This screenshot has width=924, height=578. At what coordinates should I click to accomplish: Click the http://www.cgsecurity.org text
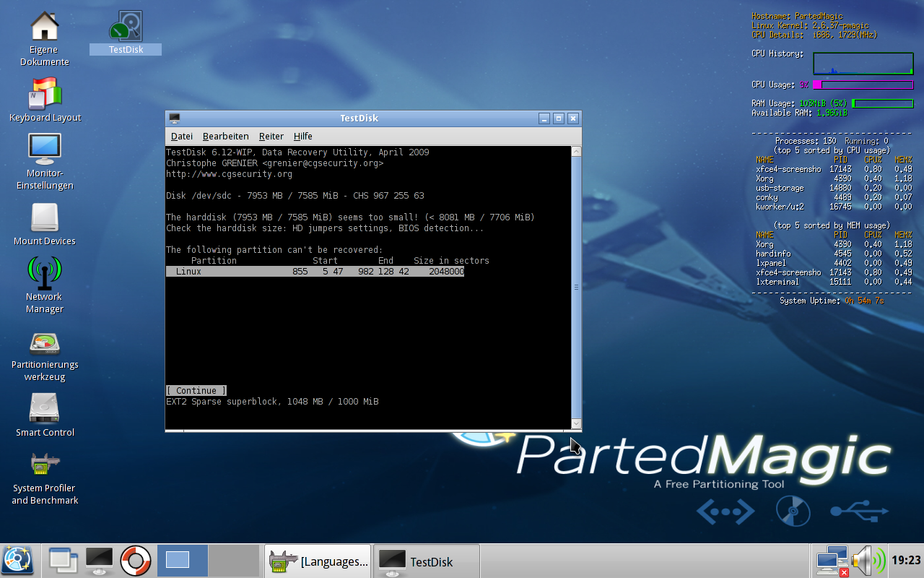(x=229, y=174)
